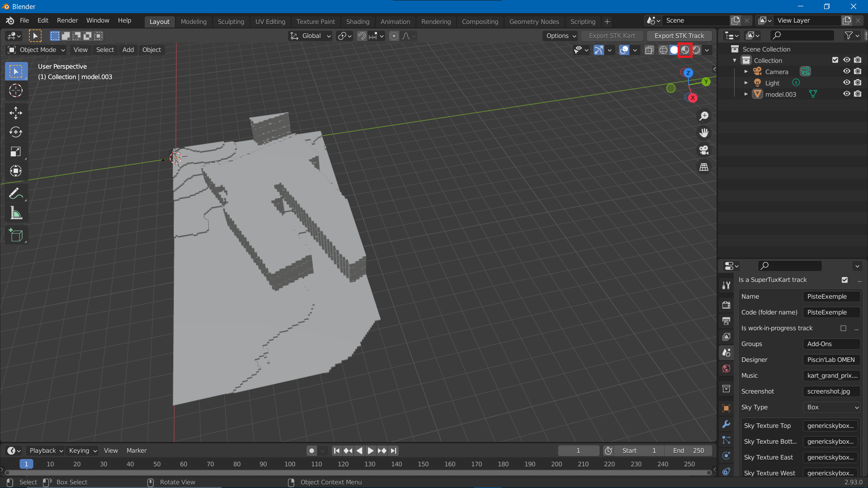Activate the Rotate tool
Screen dimensions: 868x488
(x=16, y=132)
